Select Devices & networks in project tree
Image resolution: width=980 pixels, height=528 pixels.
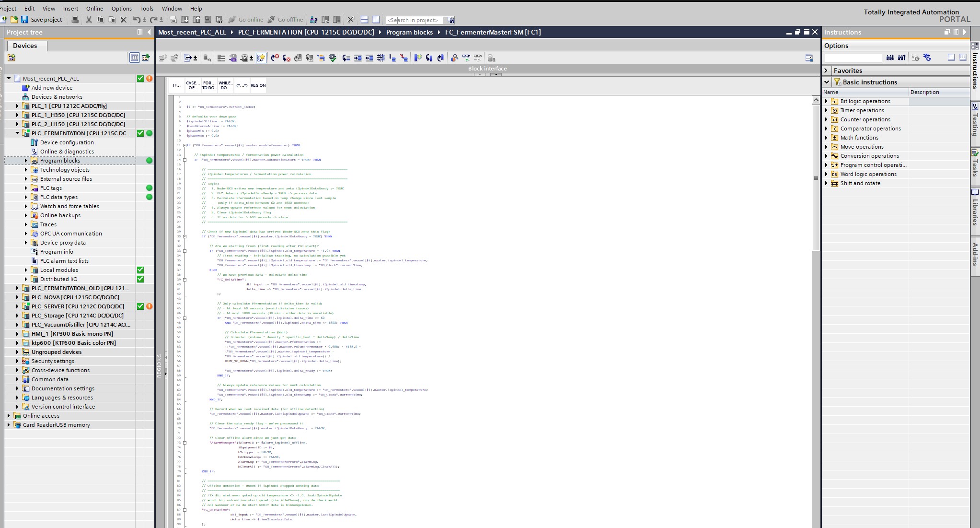point(57,97)
